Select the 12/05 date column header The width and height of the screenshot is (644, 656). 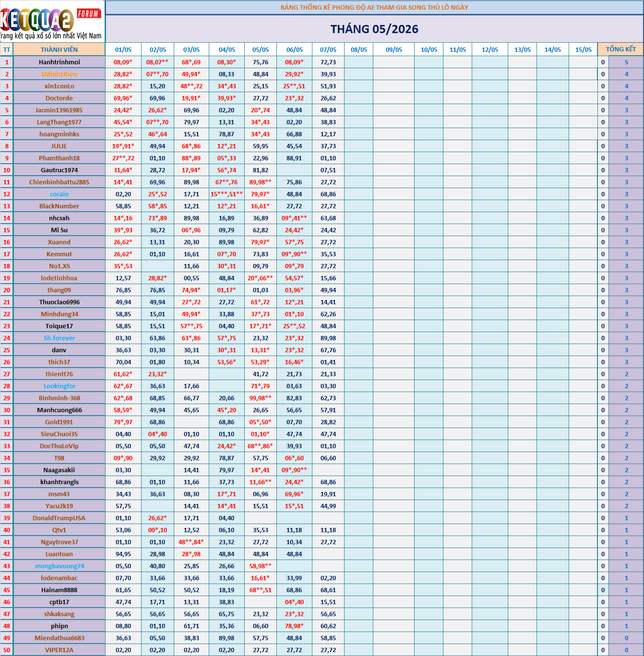click(x=490, y=49)
